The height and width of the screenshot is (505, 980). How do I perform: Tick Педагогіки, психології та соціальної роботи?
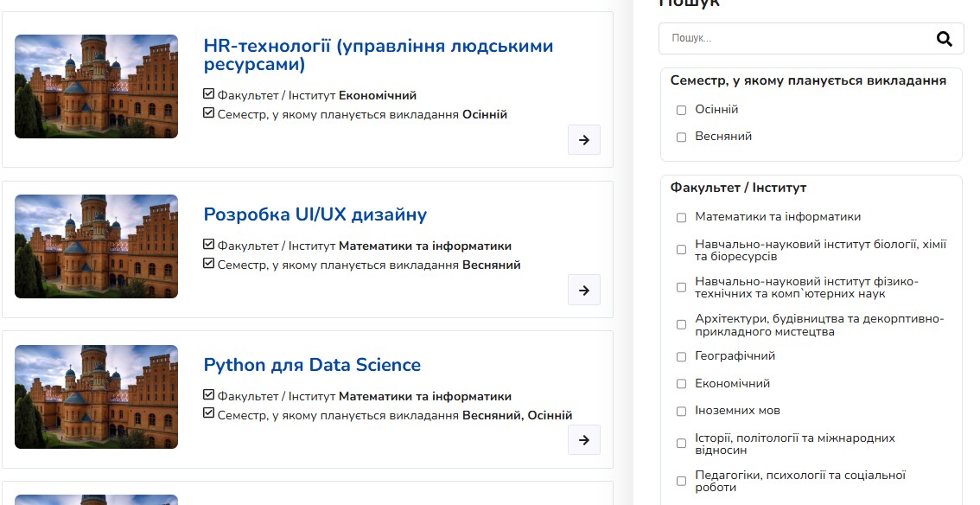pos(681,482)
